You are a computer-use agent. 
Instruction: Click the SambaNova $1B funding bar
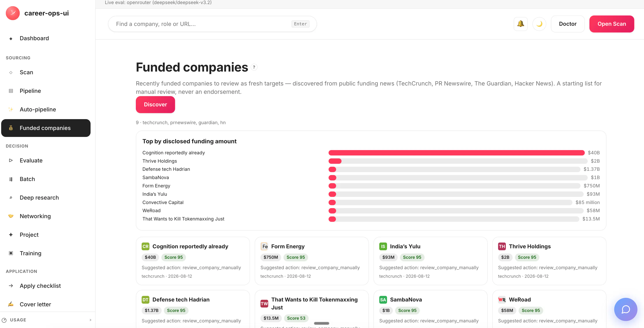point(458,178)
